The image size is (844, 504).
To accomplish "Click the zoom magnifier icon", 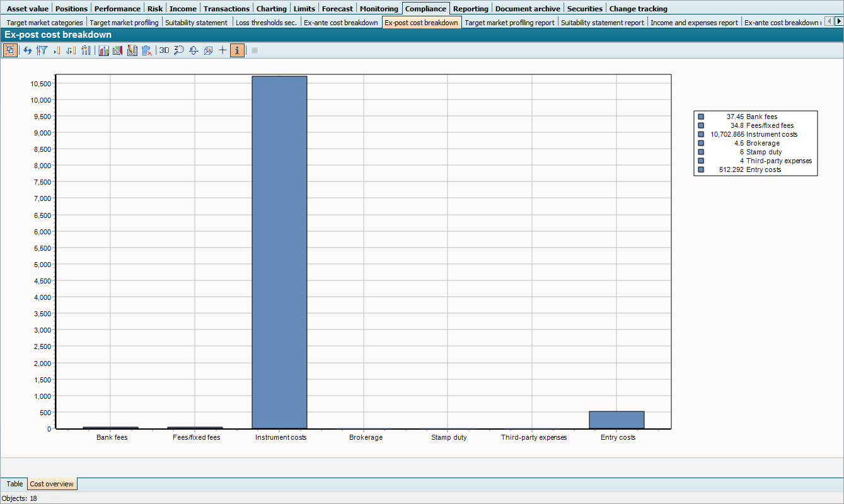I will [179, 50].
